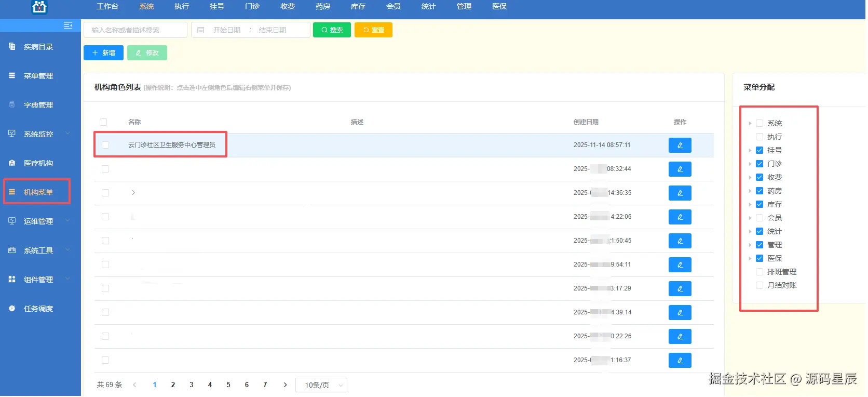The image size is (868, 397).
Task: Open 药房 top menu
Action: pos(323,7)
